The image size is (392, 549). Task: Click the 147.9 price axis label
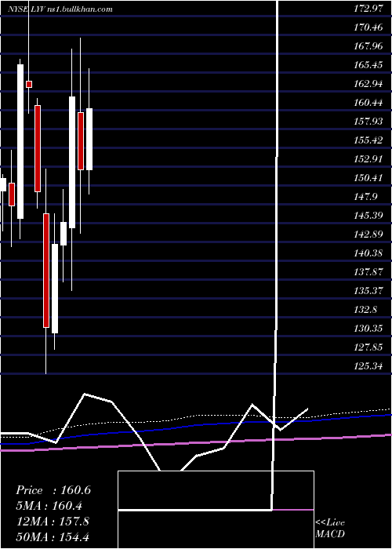[366, 197]
